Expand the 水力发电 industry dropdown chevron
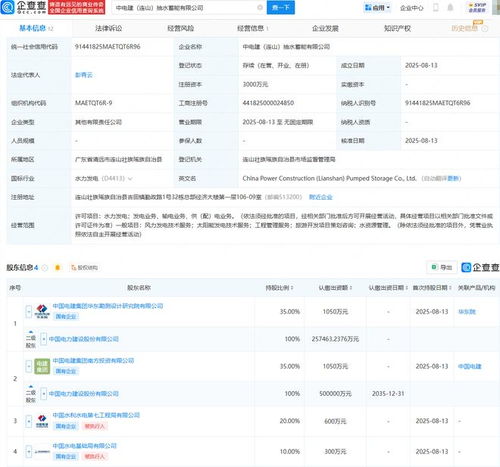This screenshot has width=500, height=467. pos(130,179)
